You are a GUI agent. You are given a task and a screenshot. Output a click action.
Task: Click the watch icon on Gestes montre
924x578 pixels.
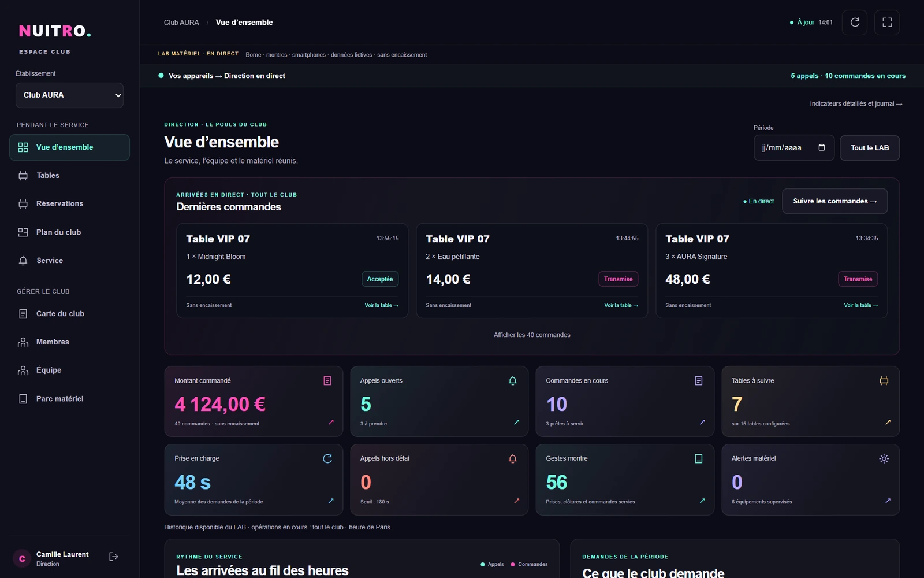tap(698, 458)
